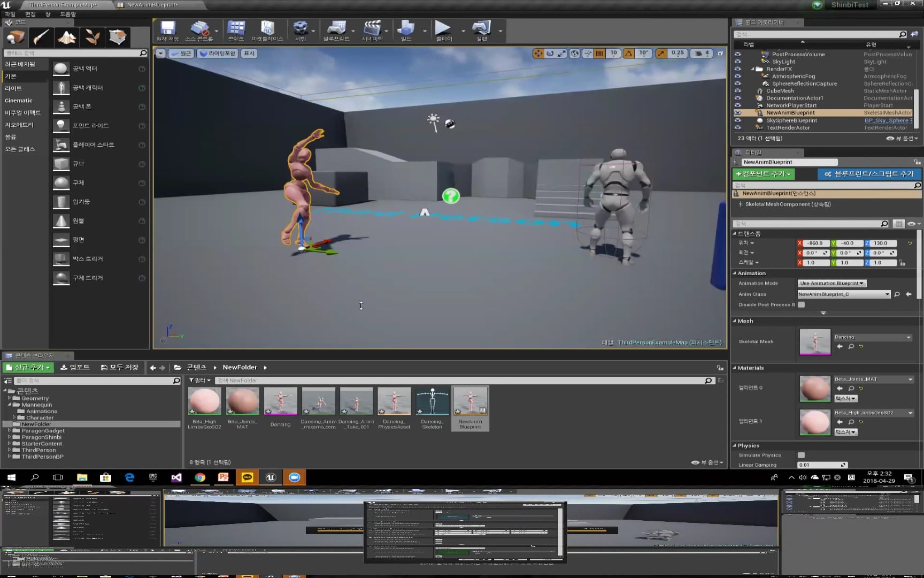Screen dimensions: 924x578
Task: Switch to the NewAnimBlueprint tab
Action: [152, 5]
